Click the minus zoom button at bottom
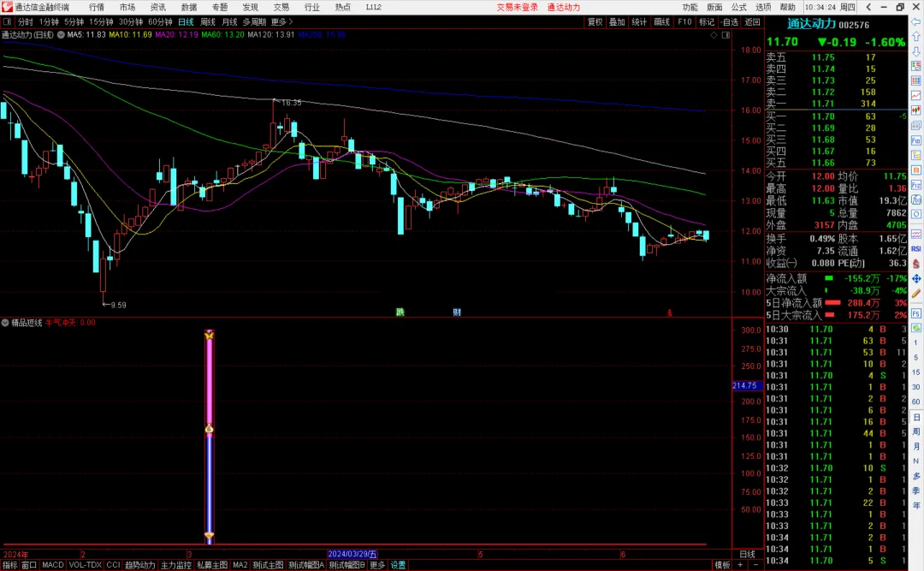Image resolution: width=924 pixels, height=571 pixels. (756, 565)
